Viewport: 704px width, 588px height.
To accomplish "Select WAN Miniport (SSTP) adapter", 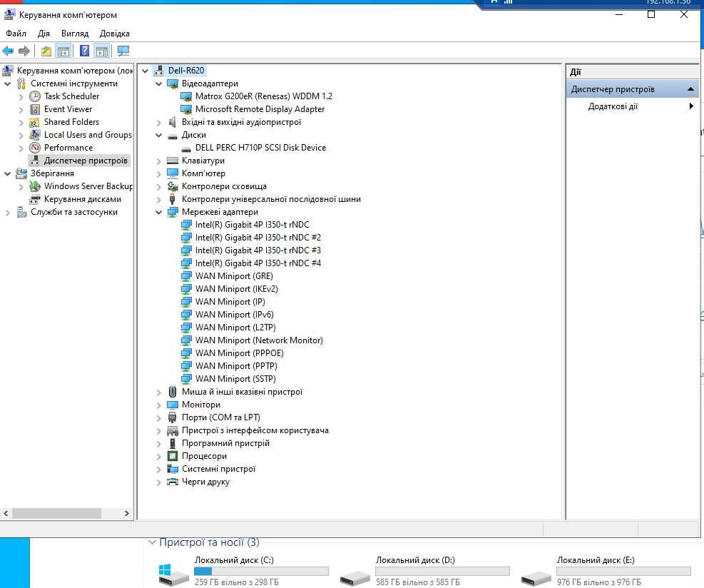I will click(x=235, y=379).
